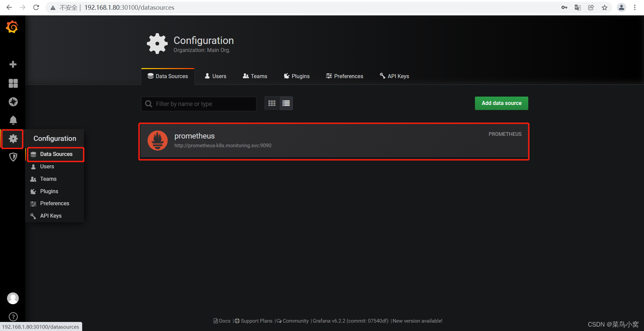Select the API Keys tab

pyautogui.click(x=394, y=76)
